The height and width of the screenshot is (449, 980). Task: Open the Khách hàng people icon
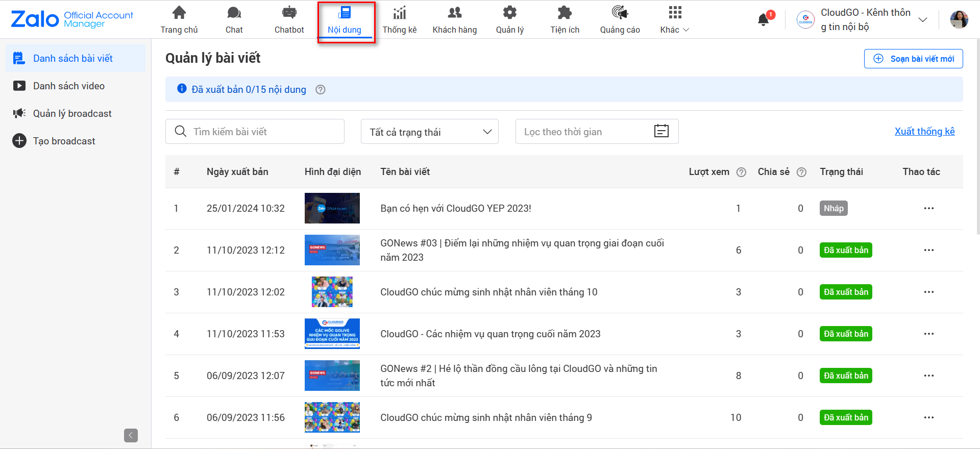pos(455,13)
